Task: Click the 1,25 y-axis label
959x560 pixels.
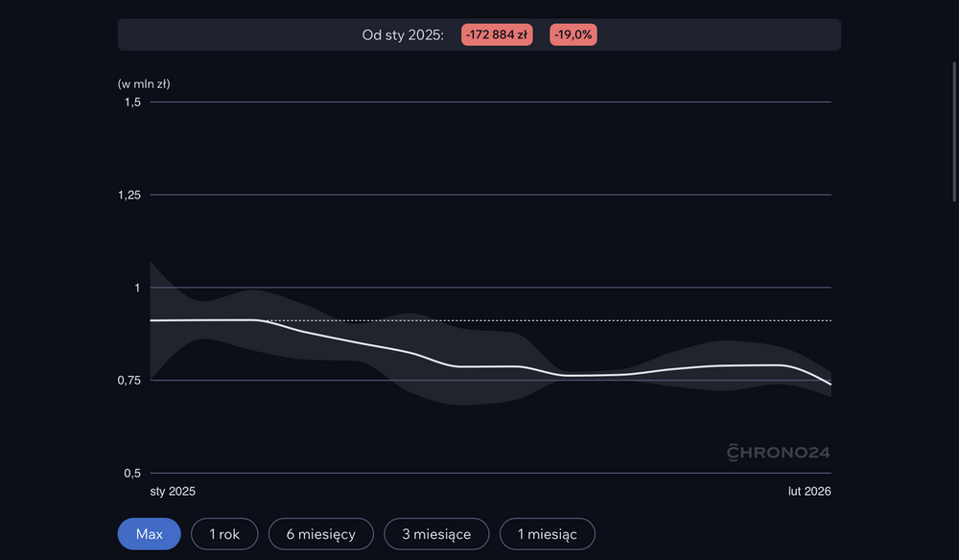Action: (x=130, y=195)
